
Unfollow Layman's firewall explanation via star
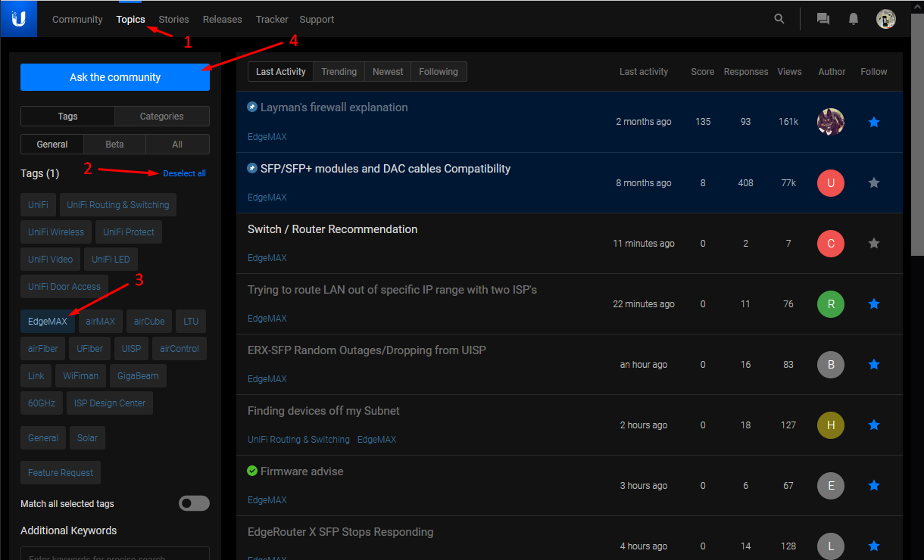click(x=874, y=122)
